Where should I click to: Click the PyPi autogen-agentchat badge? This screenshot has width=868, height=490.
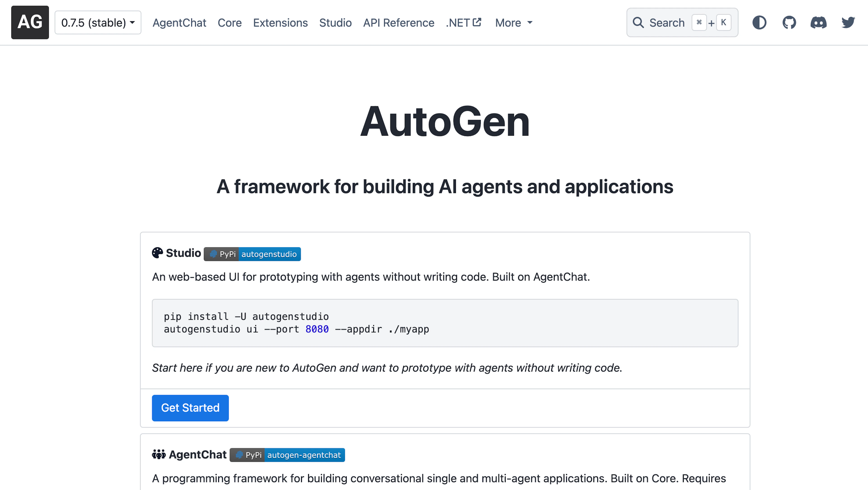pyautogui.click(x=287, y=455)
